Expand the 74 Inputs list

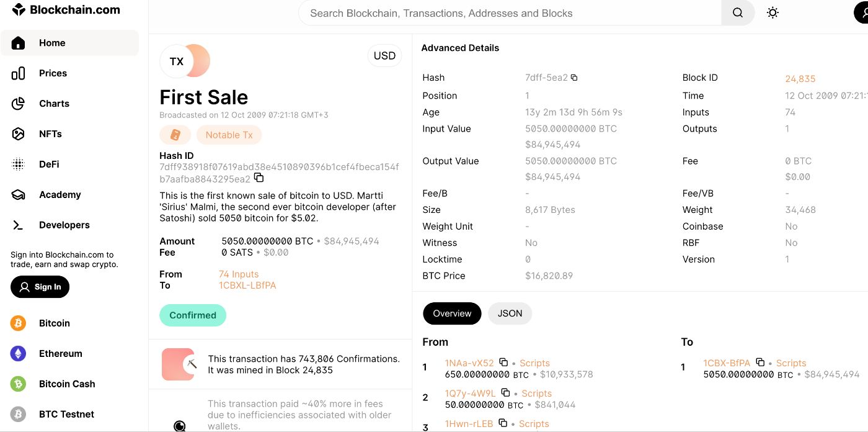pyautogui.click(x=238, y=274)
